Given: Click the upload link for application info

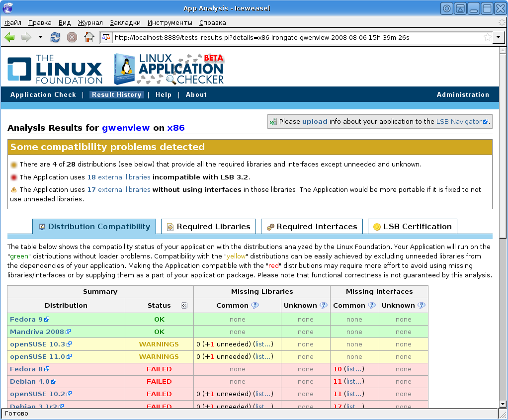Looking at the screenshot, I should [315, 122].
